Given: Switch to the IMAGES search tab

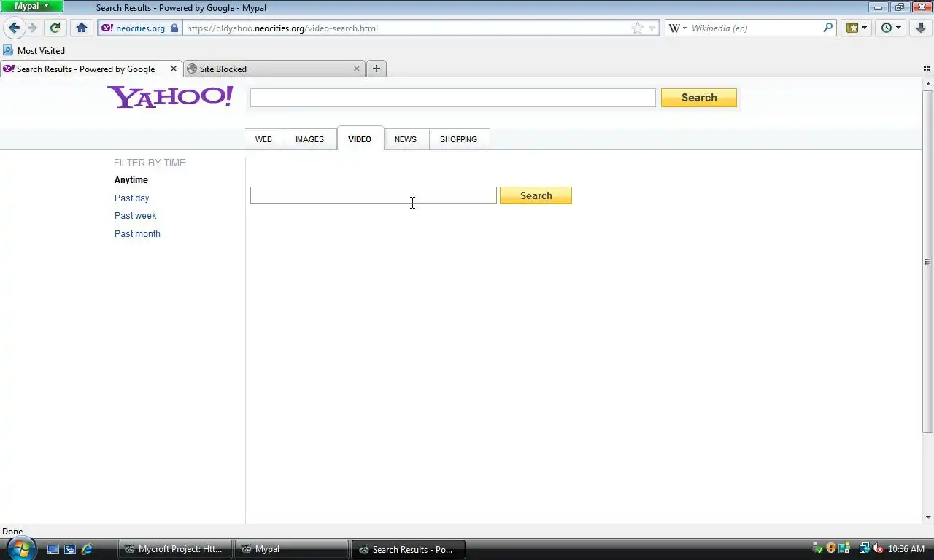Looking at the screenshot, I should click(x=309, y=139).
